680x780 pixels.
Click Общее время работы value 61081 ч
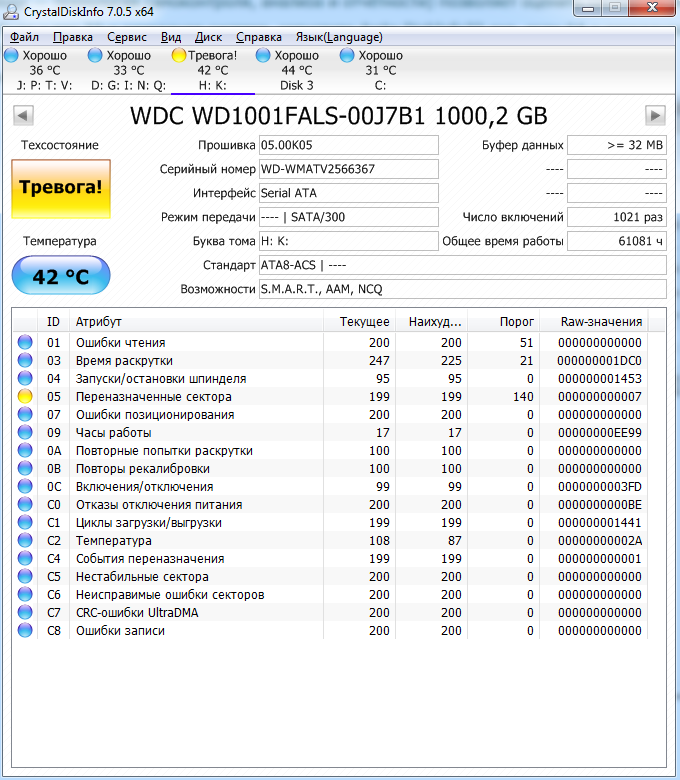[617, 241]
